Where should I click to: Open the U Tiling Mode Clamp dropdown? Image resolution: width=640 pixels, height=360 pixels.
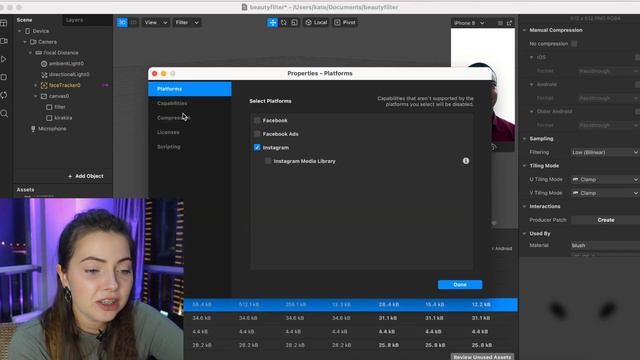coord(605,180)
